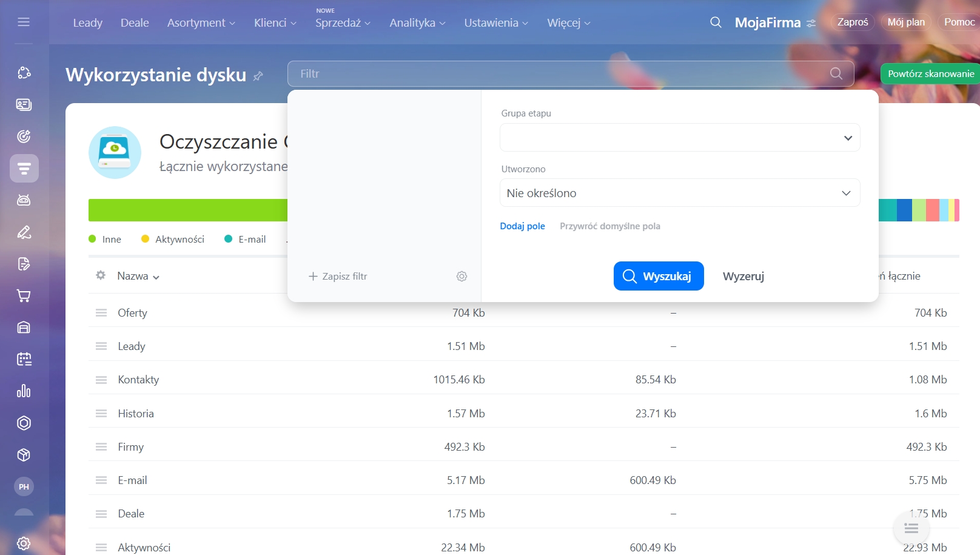Click the Powtórz skanowanie button

(930, 74)
